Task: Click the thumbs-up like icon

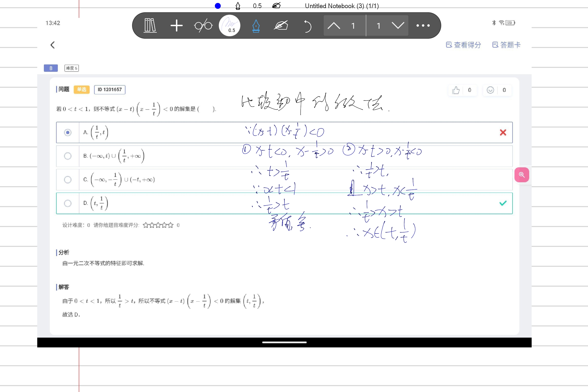Action: pos(456,90)
